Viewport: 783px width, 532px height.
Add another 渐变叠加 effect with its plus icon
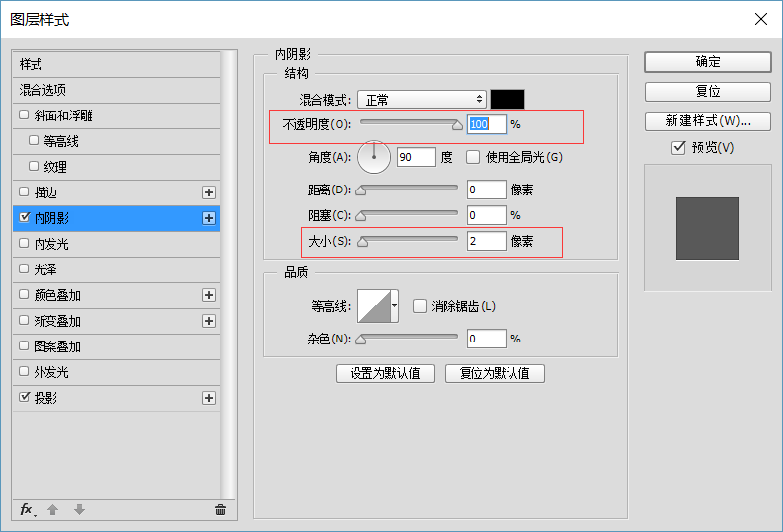click(209, 321)
